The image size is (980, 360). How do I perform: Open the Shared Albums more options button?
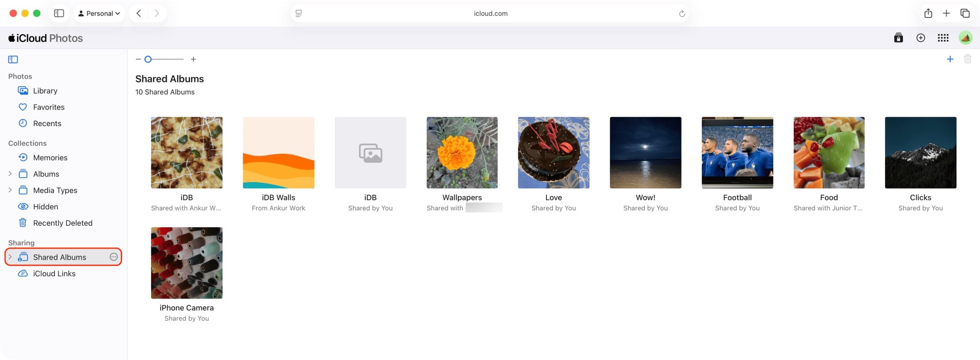pyautogui.click(x=114, y=257)
